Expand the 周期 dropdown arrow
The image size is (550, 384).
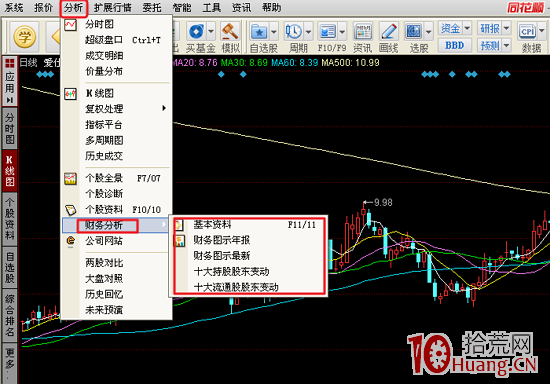(x=308, y=32)
